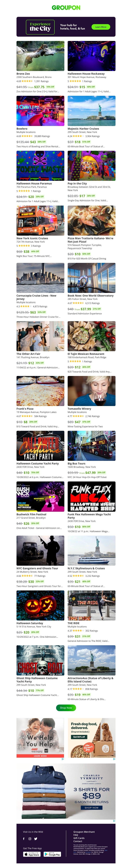This screenshot has width=132, height=868.
Task: Open the Bronx Zoo tiger thumbnail
Action: pyautogui.click(x=40, y=56)
